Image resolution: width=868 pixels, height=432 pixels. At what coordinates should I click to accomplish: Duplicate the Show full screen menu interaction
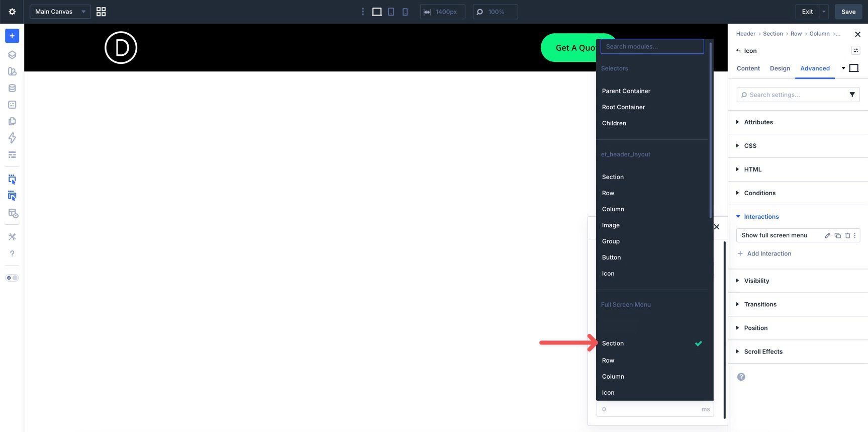point(837,235)
